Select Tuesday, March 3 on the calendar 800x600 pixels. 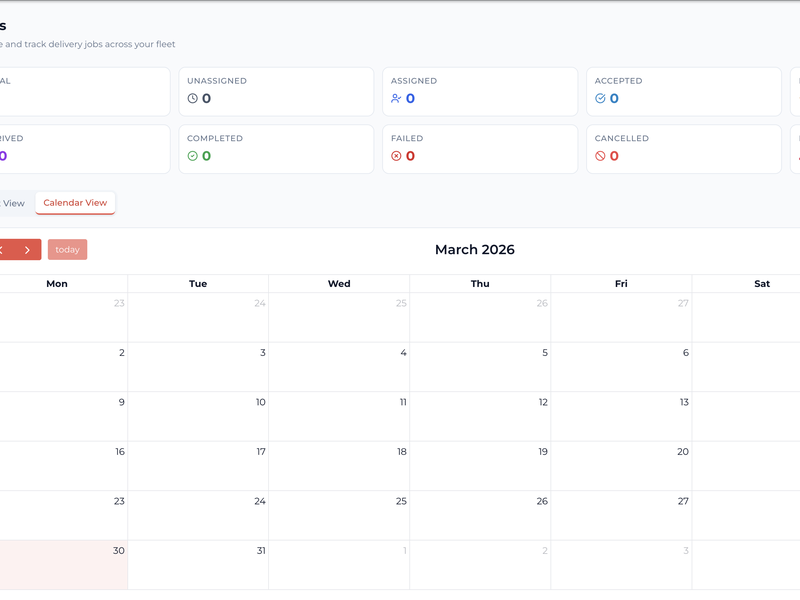198,367
